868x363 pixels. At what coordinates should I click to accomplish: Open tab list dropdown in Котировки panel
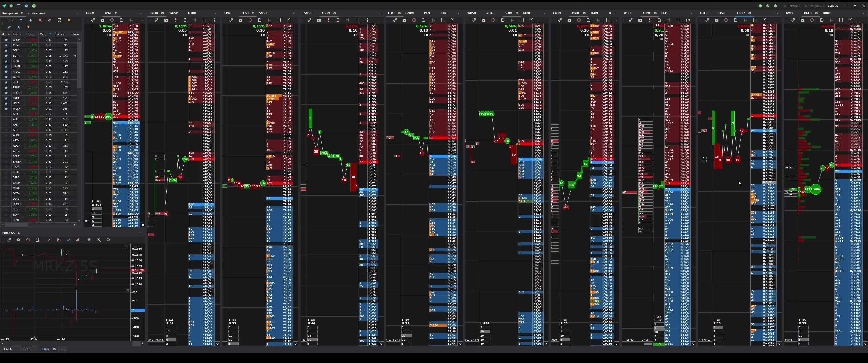77,13
